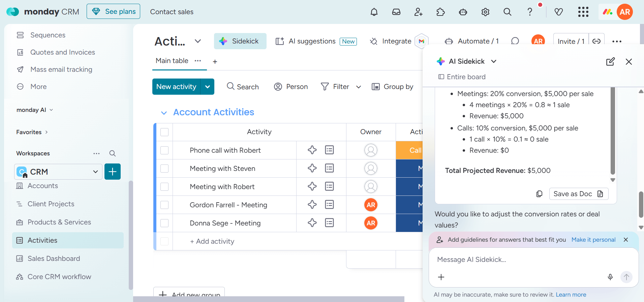644x302 pixels.
Task: Expand the monday AI section
Action: tap(35, 110)
